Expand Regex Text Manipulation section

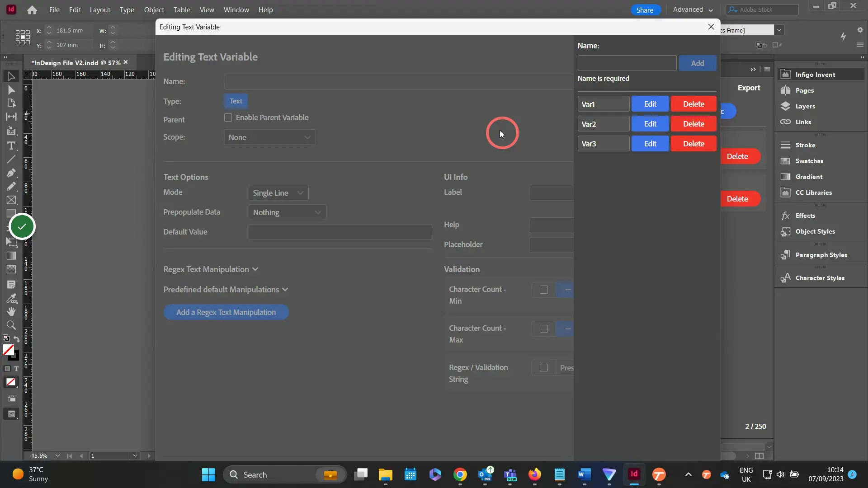pyautogui.click(x=211, y=269)
